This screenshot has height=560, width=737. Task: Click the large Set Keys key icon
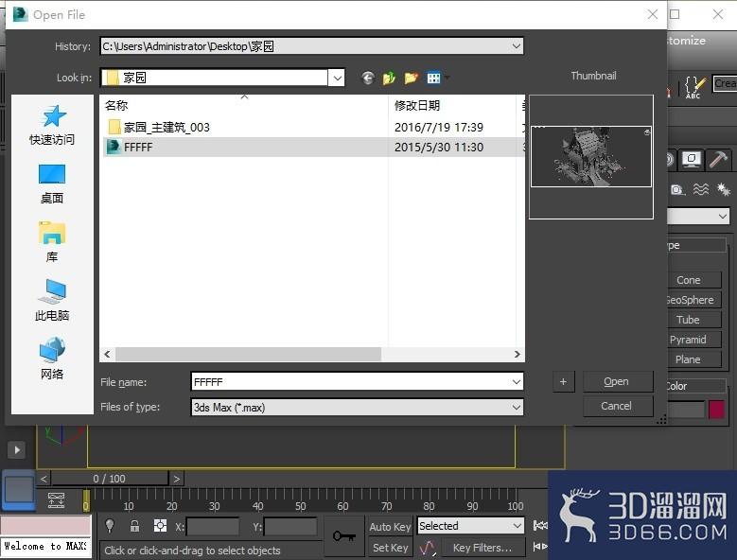point(344,535)
